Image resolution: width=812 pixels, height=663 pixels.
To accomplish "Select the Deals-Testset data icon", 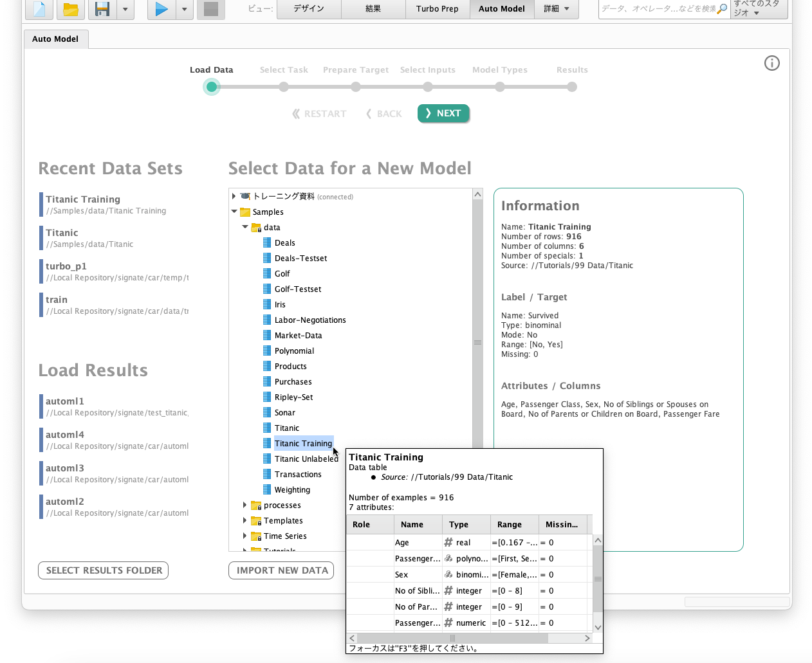I will [266, 258].
